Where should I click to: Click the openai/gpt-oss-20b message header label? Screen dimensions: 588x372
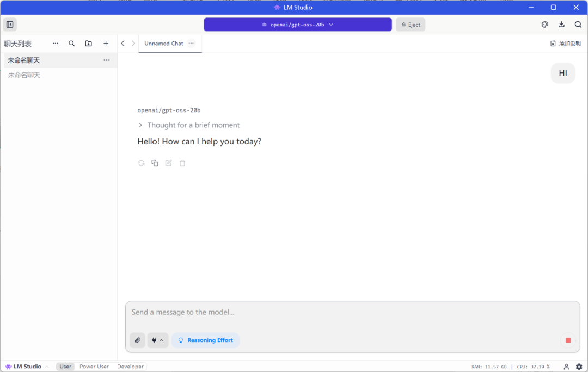(169, 110)
